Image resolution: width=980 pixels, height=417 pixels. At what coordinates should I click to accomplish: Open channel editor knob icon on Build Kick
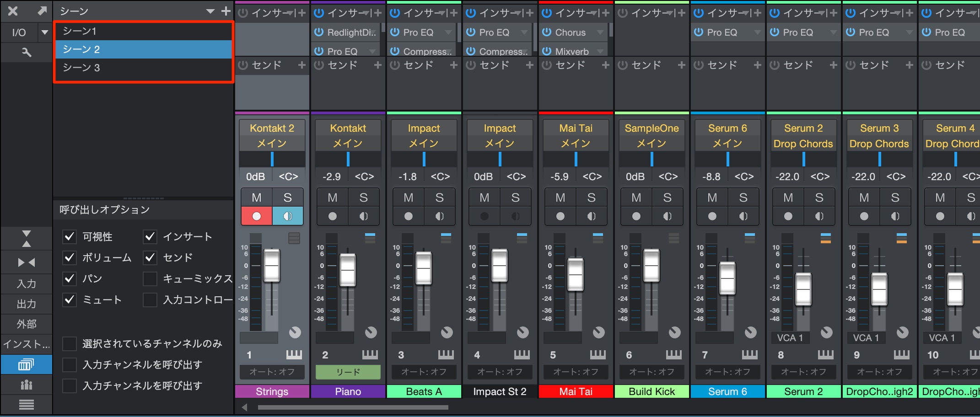[674, 332]
